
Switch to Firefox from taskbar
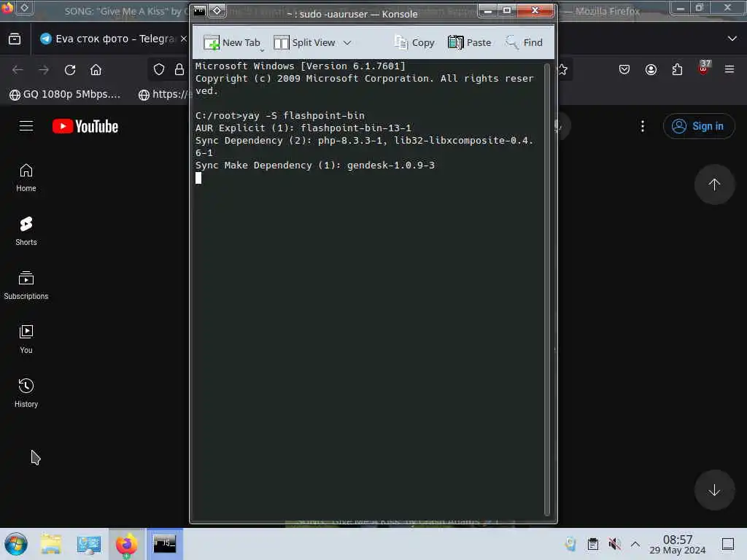click(126, 544)
